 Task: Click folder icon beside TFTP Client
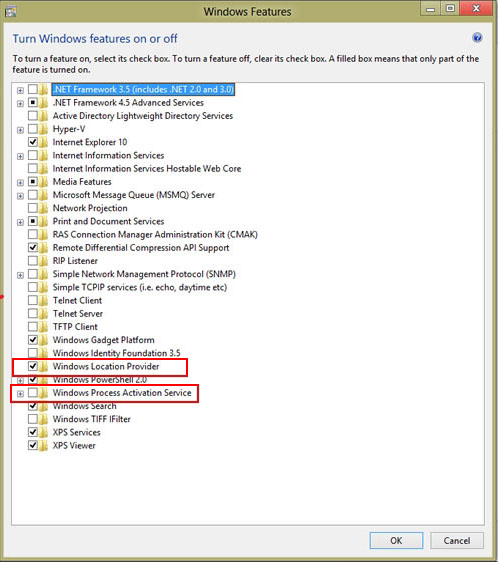click(43, 327)
